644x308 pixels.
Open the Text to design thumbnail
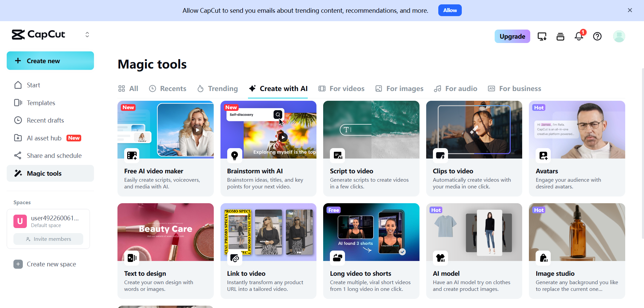(165, 232)
